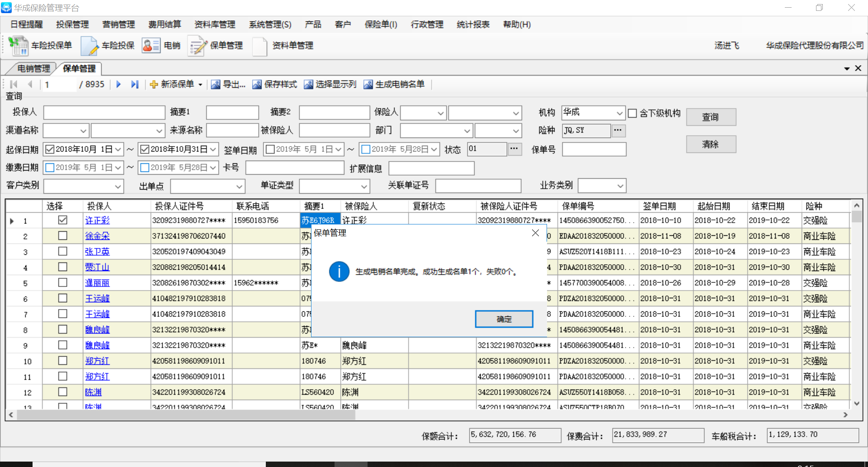
Task: Jump to last page arrow
Action: [134, 84]
